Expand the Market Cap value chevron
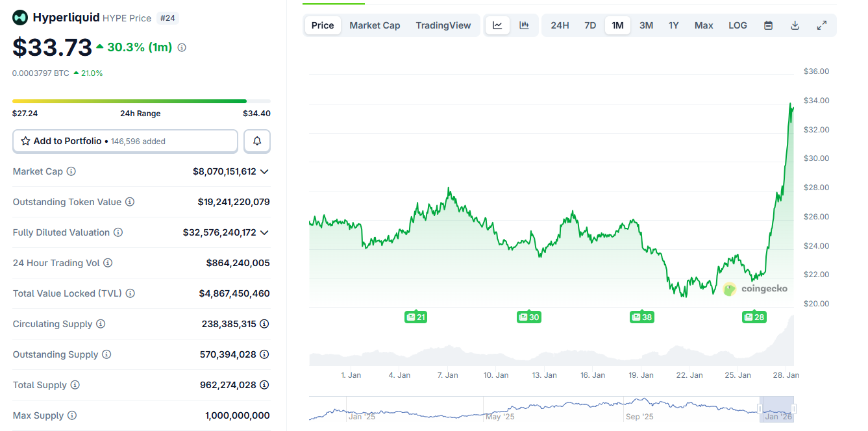This screenshot has height=431, width=868. pyautogui.click(x=264, y=171)
